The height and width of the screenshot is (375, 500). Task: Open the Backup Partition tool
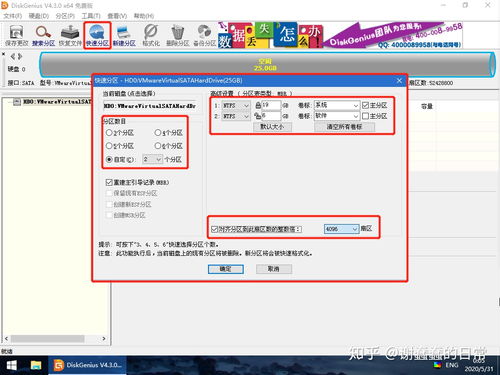point(205,36)
